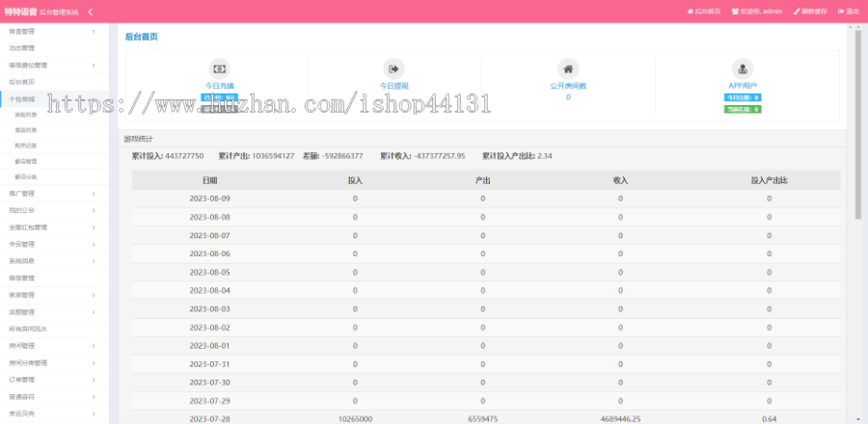Click the green 当前在线: 0 badge
Viewport: 868px width, 424px height.
tap(743, 110)
